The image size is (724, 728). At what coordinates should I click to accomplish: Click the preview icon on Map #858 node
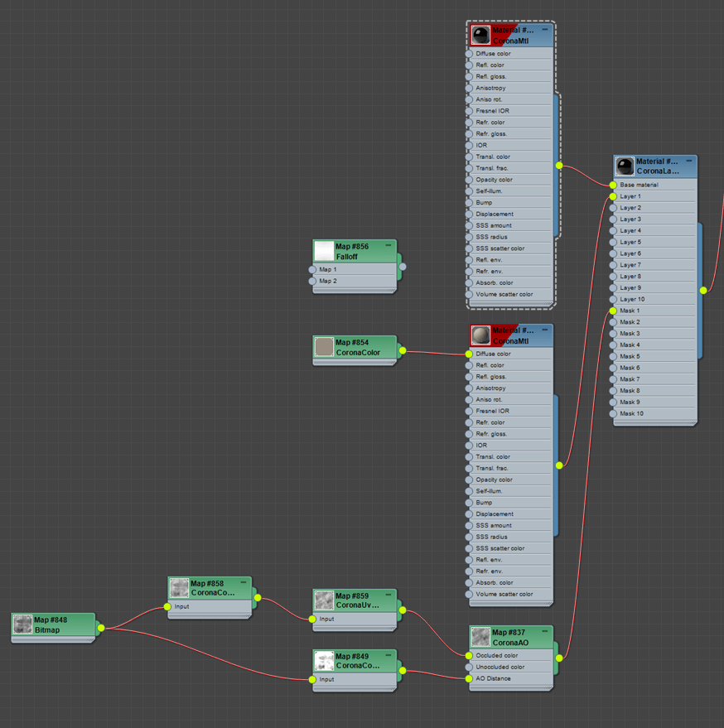point(179,588)
